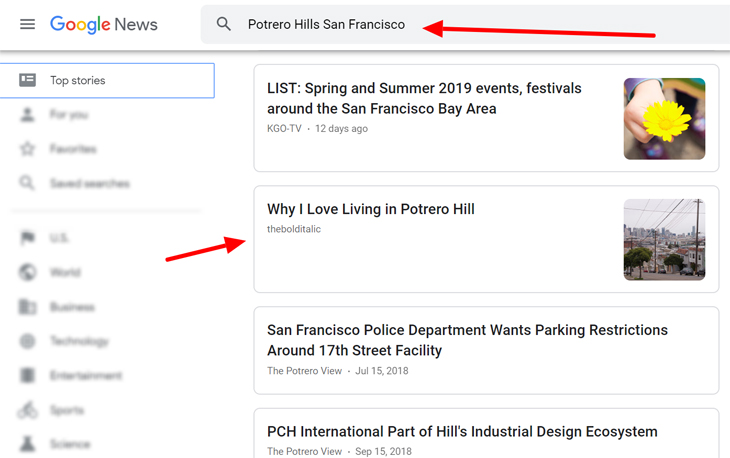The width and height of the screenshot is (730, 458).
Task: Click the For you person icon
Action: pyautogui.click(x=27, y=114)
